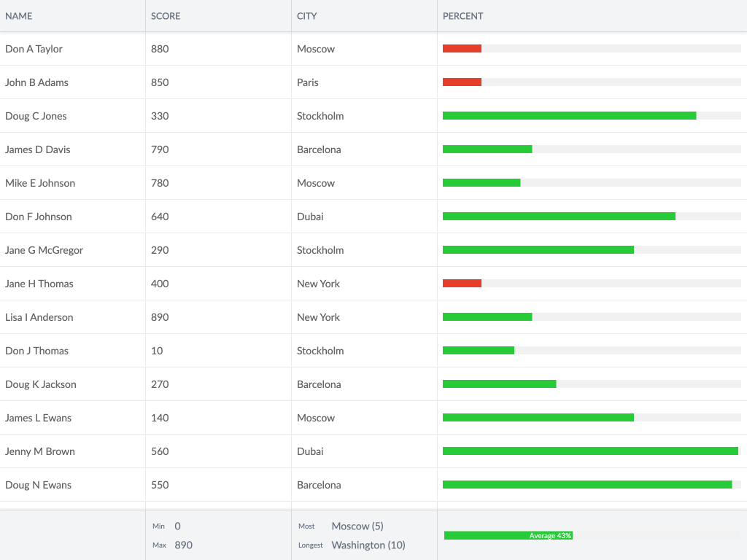
Task: Select the Jane H Thomas name cell
Action: (x=72, y=284)
